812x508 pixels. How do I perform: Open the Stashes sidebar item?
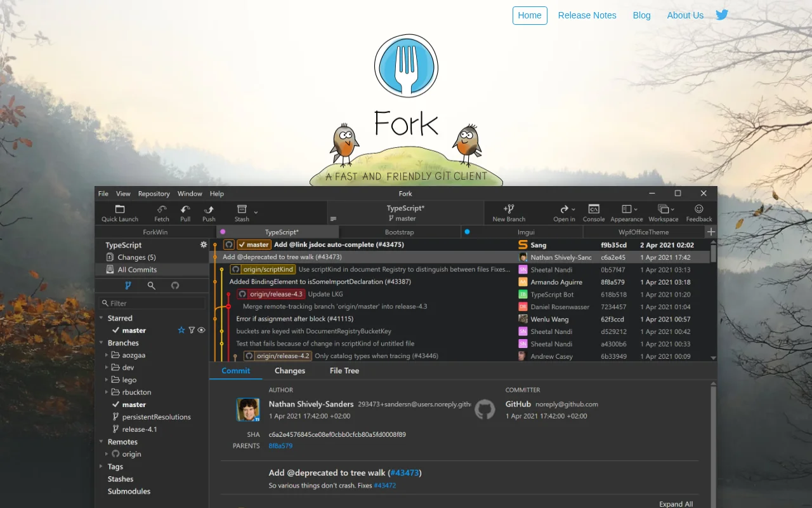tap(121, 479)
